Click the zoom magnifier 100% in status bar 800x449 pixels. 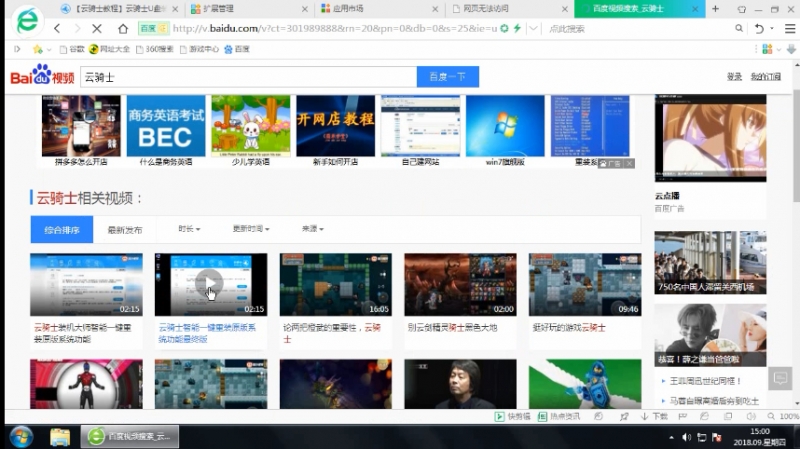[783, 416]
